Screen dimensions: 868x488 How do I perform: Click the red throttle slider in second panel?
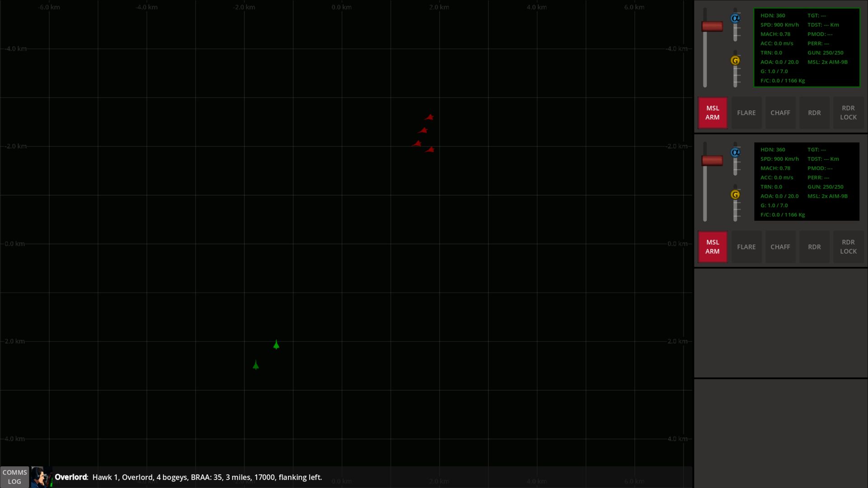click(712, 161)
